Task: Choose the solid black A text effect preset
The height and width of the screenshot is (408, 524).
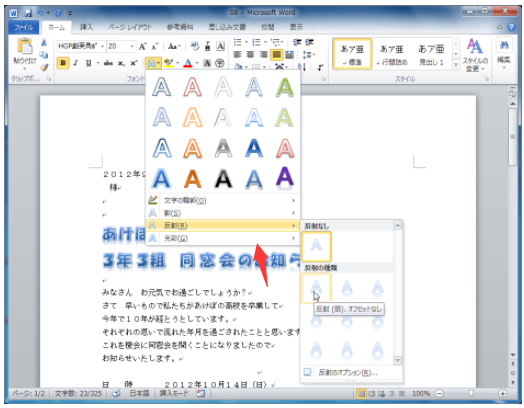Action: pyautogui.click(x=223, y=179)
